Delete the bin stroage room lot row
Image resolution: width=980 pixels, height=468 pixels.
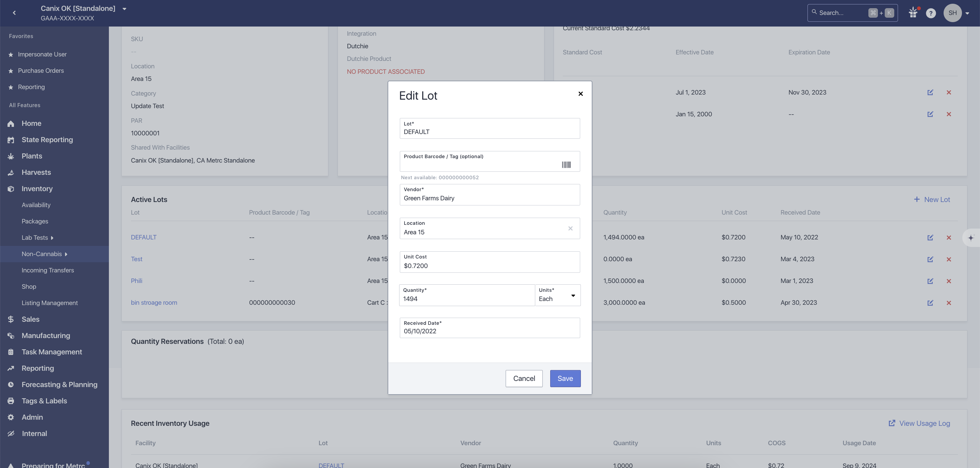pos(949,303)
